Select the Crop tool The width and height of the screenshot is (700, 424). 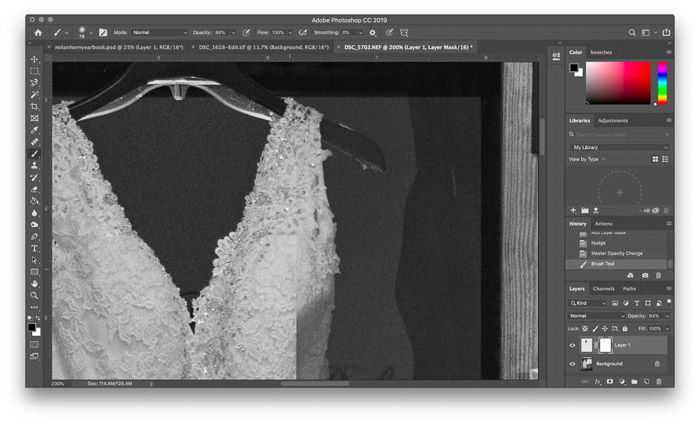[x=34, y=107]
